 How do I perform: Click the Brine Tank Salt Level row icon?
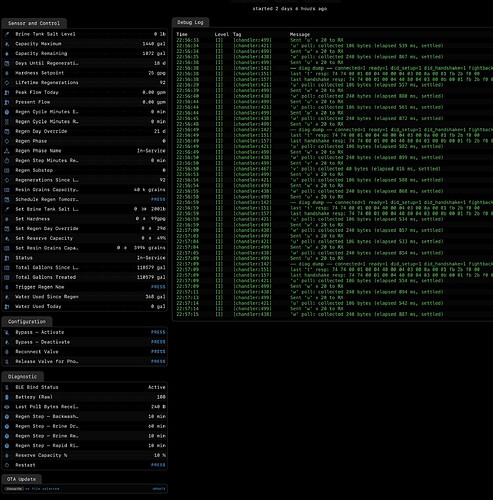(7, 34)
